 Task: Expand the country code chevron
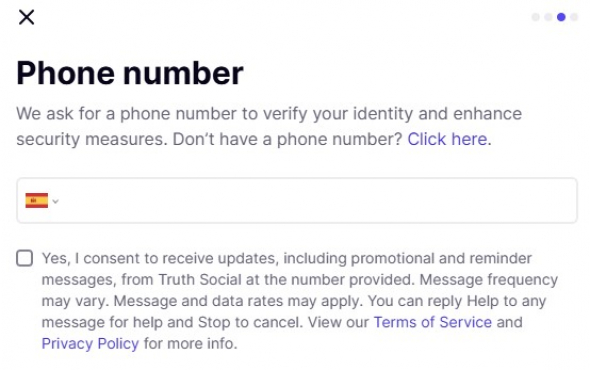55,201
